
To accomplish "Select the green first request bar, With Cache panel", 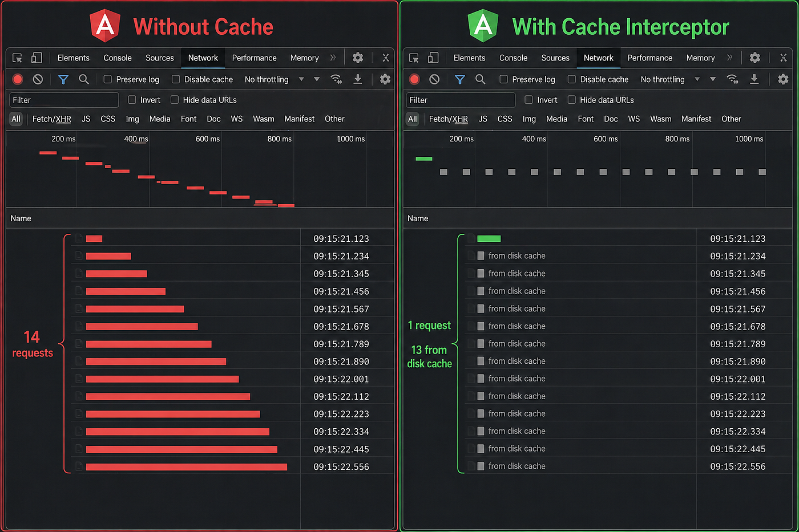I will (x=489, y=239).
